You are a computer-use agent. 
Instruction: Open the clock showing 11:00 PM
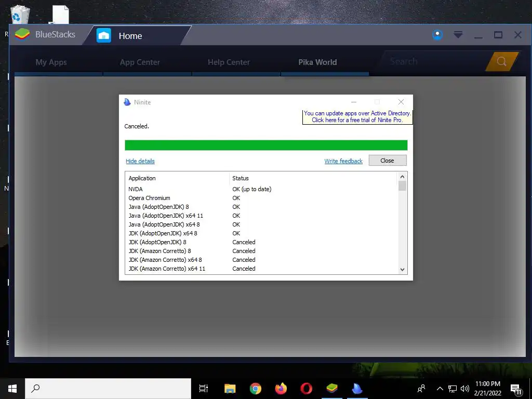coord(487,389)
